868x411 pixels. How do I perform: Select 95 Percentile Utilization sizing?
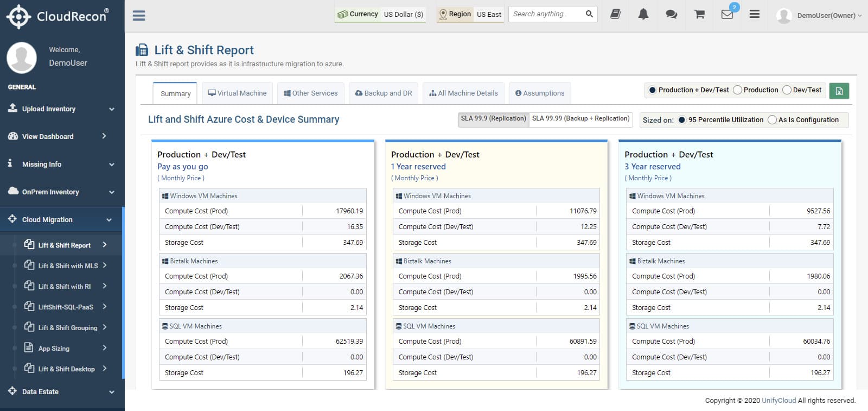682,120
